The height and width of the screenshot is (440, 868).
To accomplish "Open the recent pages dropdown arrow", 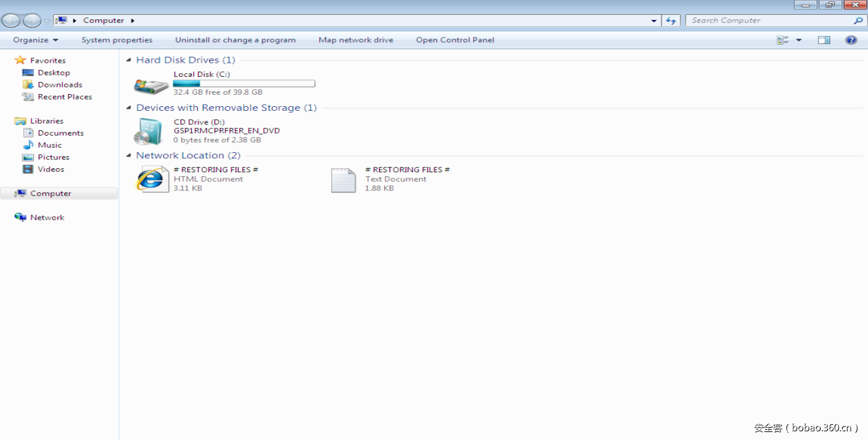I will 47,21.
